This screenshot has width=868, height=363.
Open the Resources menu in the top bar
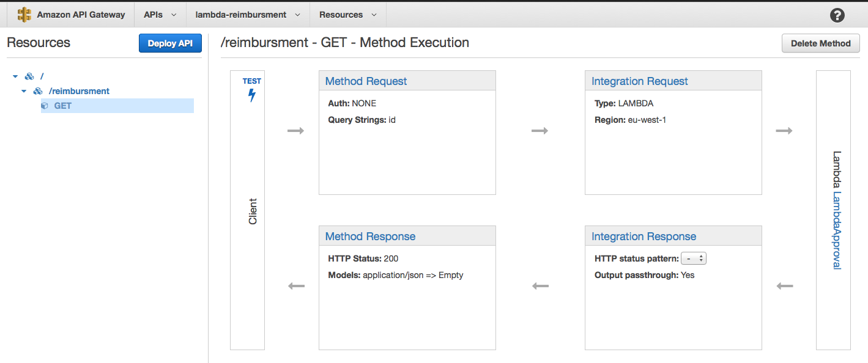(347, 13)
